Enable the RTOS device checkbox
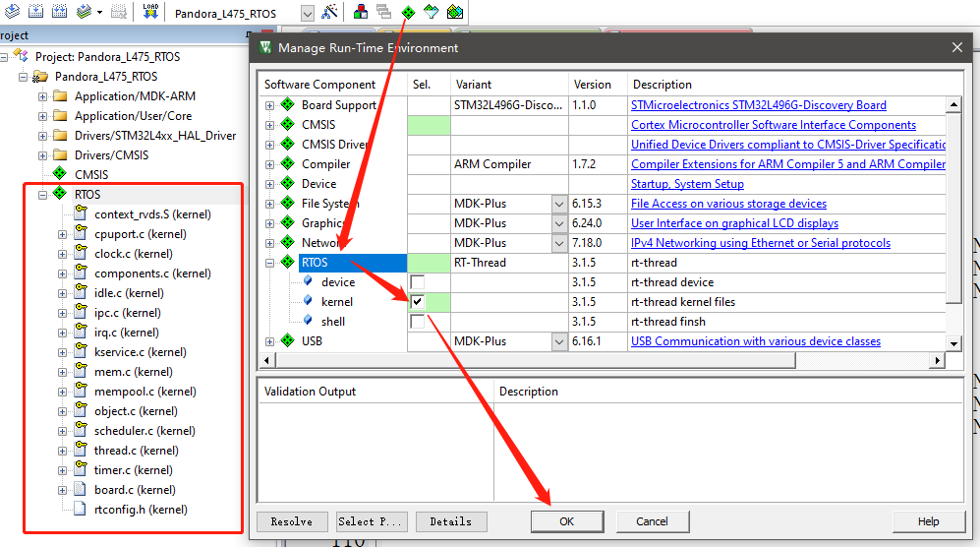The image size is (980, 547). click(418, 282)
